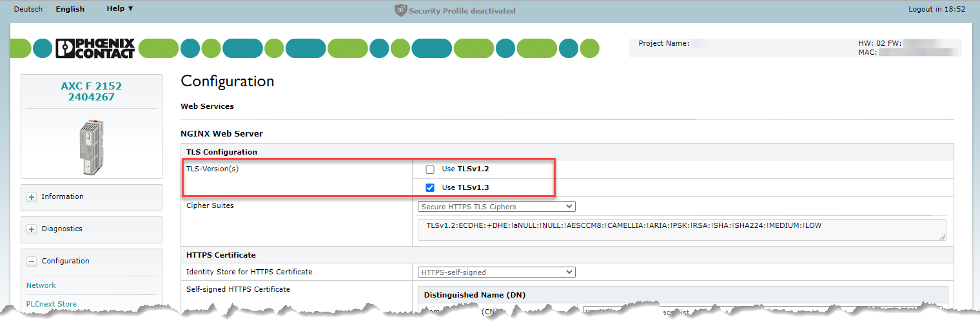Click the TLS-Version(s) row label
Viewport: 980px width, 322px height.
[213, 169]
